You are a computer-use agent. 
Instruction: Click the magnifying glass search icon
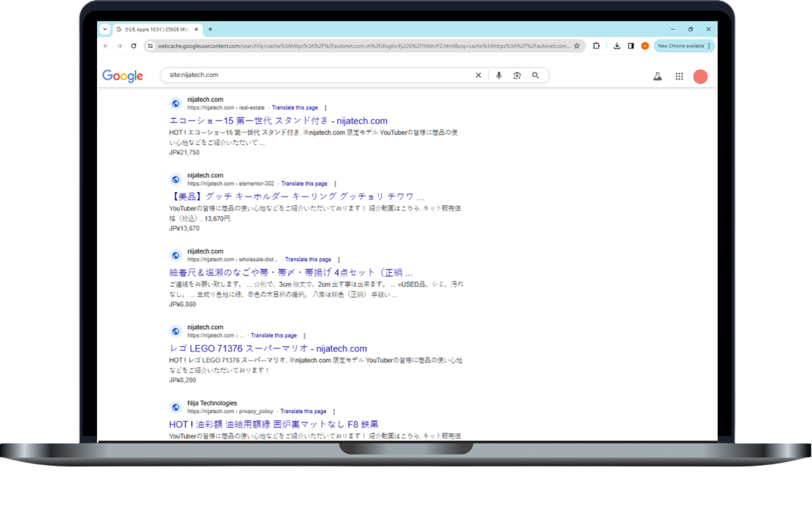pos(535,75)
